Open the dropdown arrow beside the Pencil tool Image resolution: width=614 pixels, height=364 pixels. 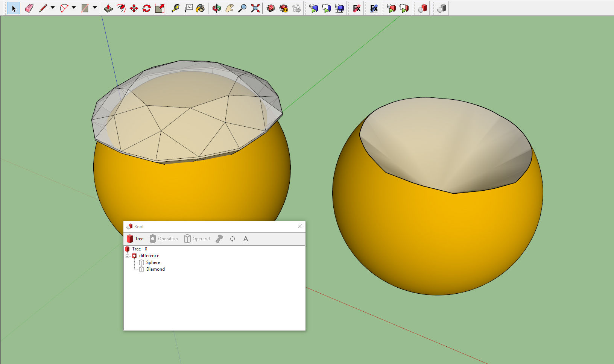click(53, 8)
